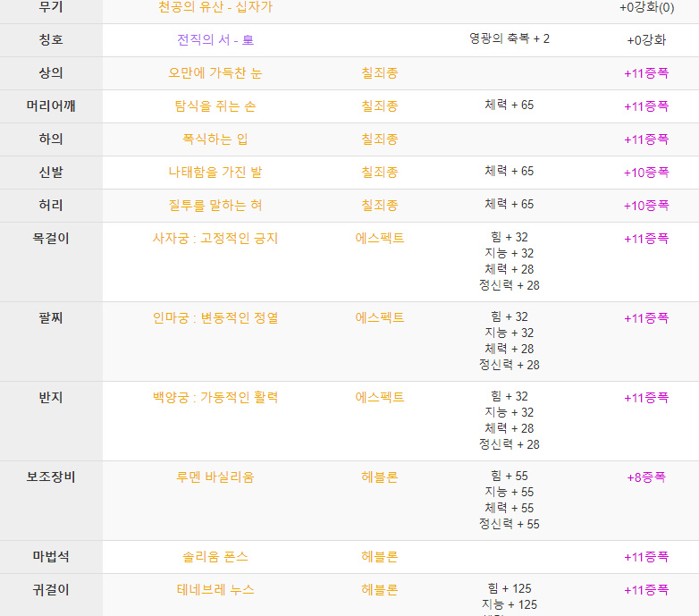This screenshot has width=699, height=616.
Task: Click 칠죄종 set name in 상의 row
Action: pyautogui.click(x=380, y=73)
